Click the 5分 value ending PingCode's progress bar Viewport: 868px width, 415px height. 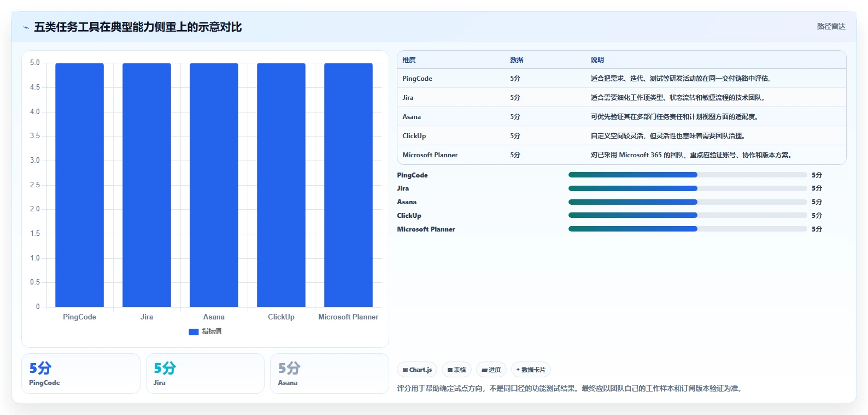coord(817,175)
